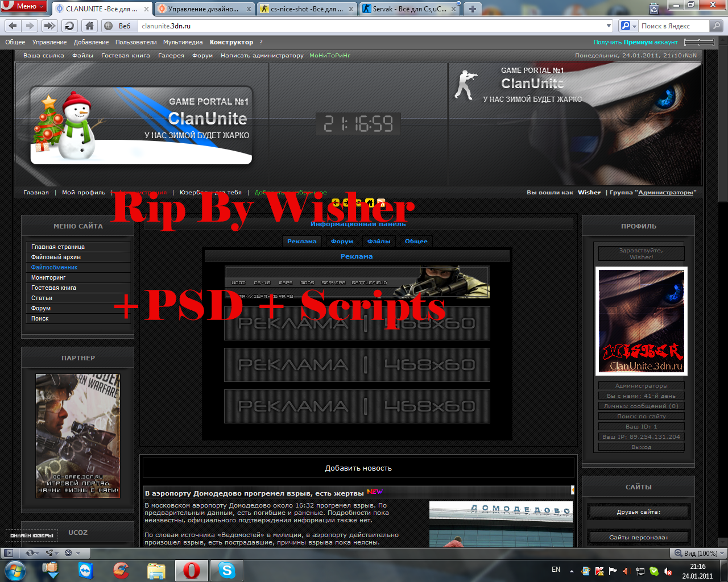This screenshot has height=582, width=728.
Task: Open the Гостевая книга top link
Action: click(126, 56)
